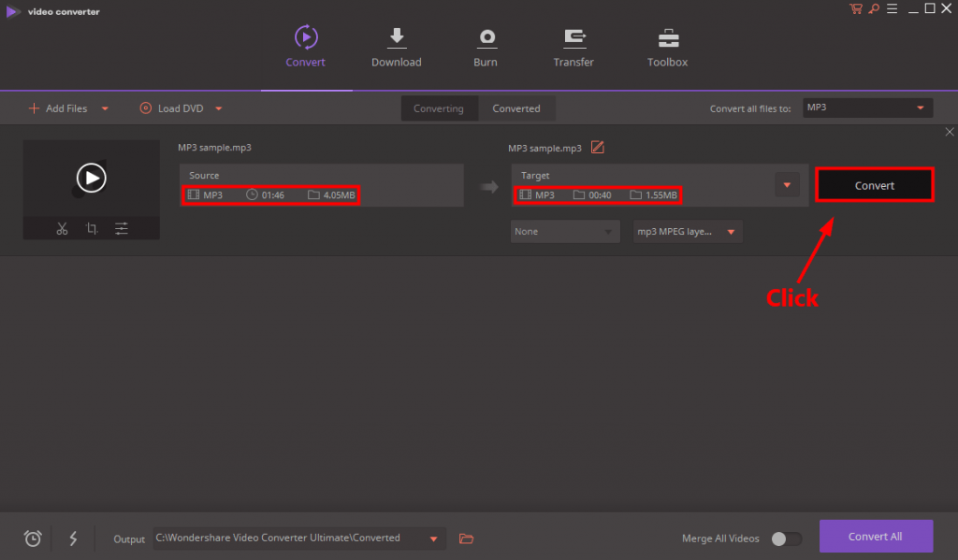
Task: Click the video converter logo icon
Action: [x=13, y=11]
